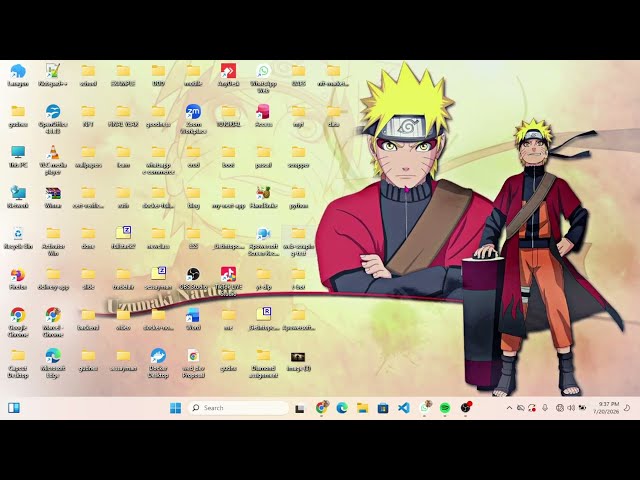This screenshot has width=640, height=480.
Task: Select the image (3) picture thumbnail
Action: pos(298,360)
